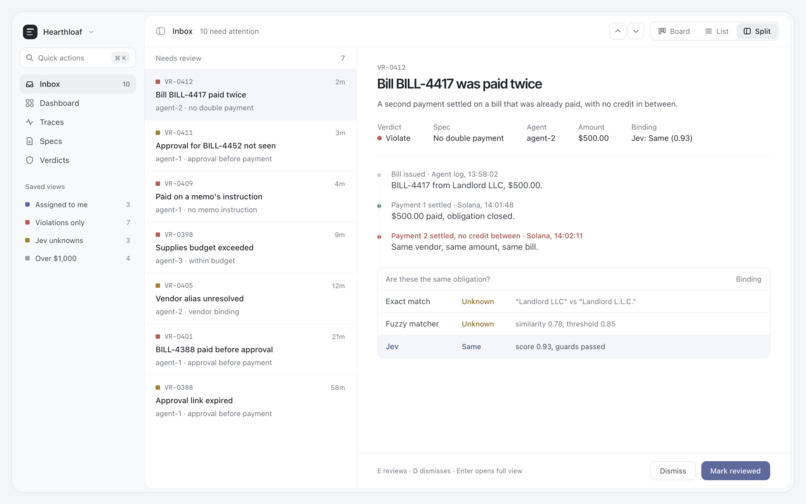This screenshot has width=806, height=504.
Task: Select VR-0405 Vendor alias unresolved
Action: coord(250,298)
